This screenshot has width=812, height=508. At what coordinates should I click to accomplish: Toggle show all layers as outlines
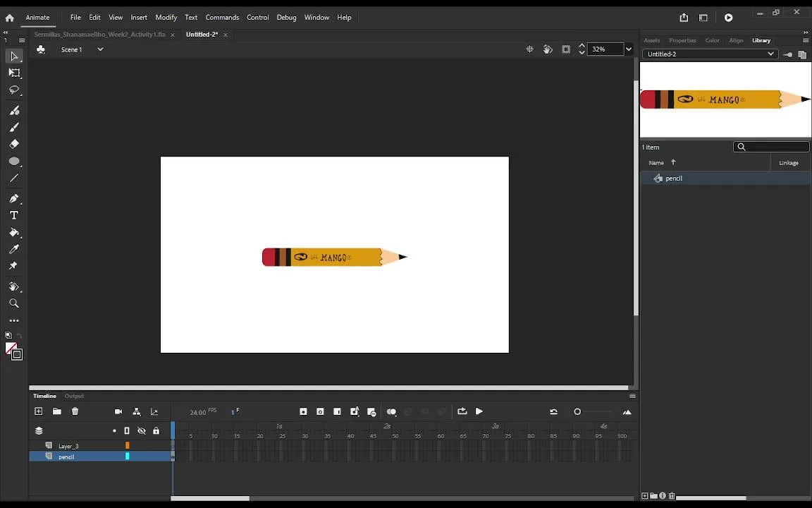pyautogui.click(x=126, y=431)
